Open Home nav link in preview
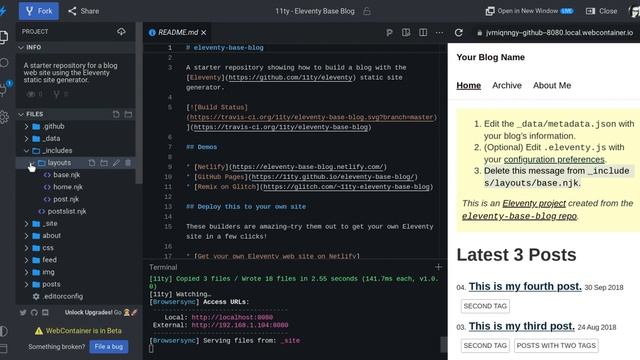Viewport: 640px width, 360px height. (x=469, y=85)
